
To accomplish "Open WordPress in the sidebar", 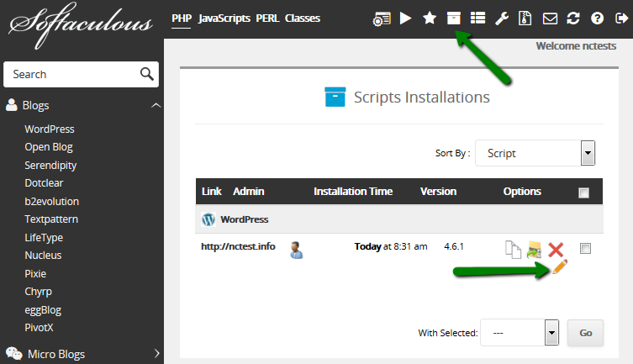I will tap(50, 129).
